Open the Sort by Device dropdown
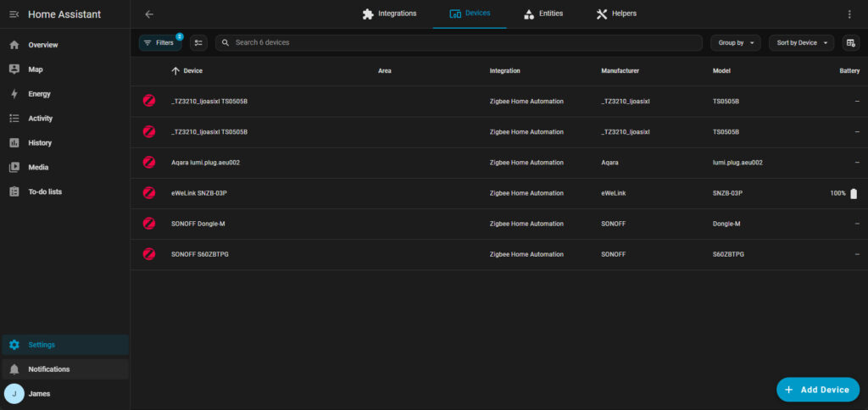 click(801, 42)
